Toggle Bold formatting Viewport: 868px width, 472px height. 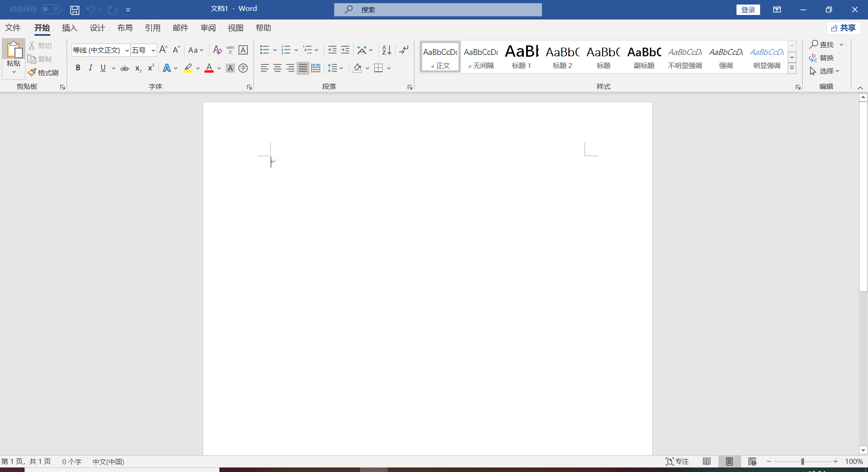[x=78, y=68]
